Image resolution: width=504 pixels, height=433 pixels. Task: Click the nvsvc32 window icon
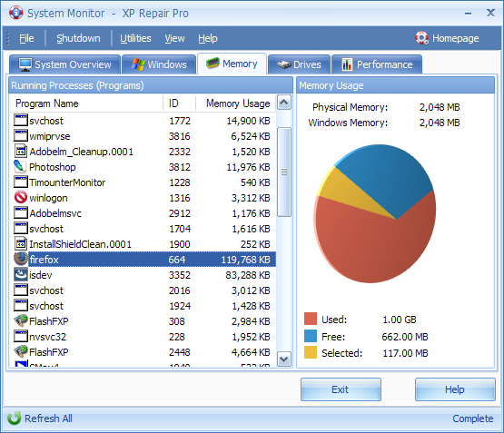[x=21, y=336]
